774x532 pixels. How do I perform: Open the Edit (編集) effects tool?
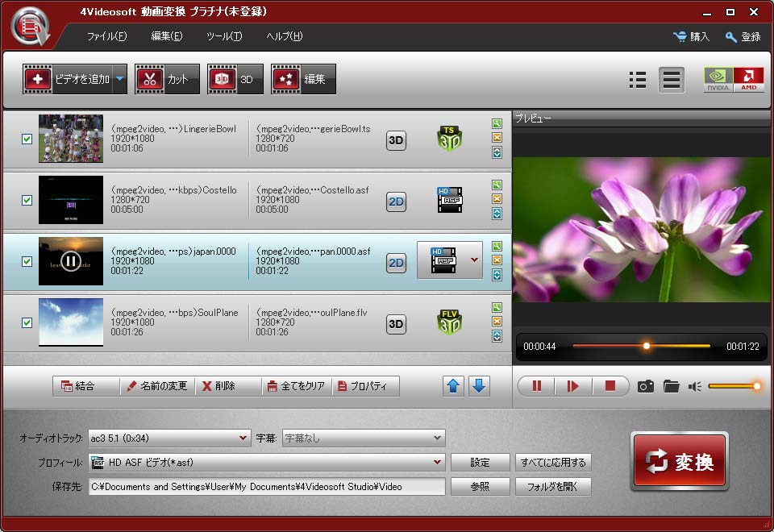pos(303,79)
